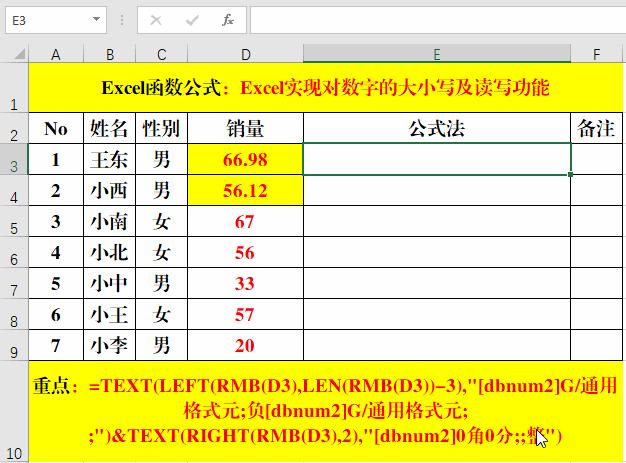Image resolution: width=626 pixels, height=463 pixels.
Task: Select column E header
Action: click(437, 54)
